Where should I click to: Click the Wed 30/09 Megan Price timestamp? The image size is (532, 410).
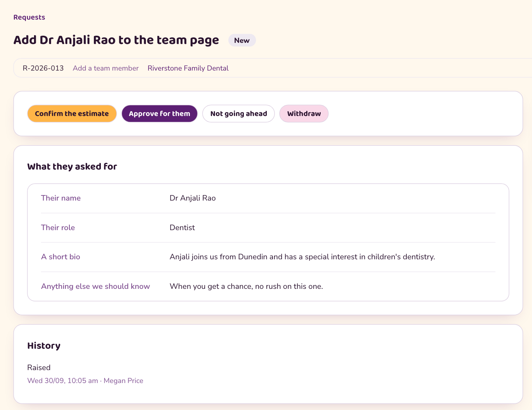point(85,381)
